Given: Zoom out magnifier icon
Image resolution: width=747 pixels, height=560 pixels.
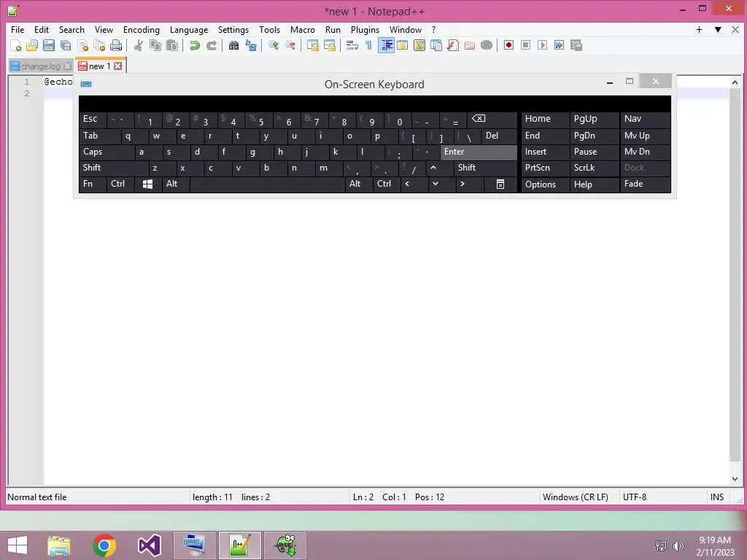Looking at the screenshot, I should 290,45.
